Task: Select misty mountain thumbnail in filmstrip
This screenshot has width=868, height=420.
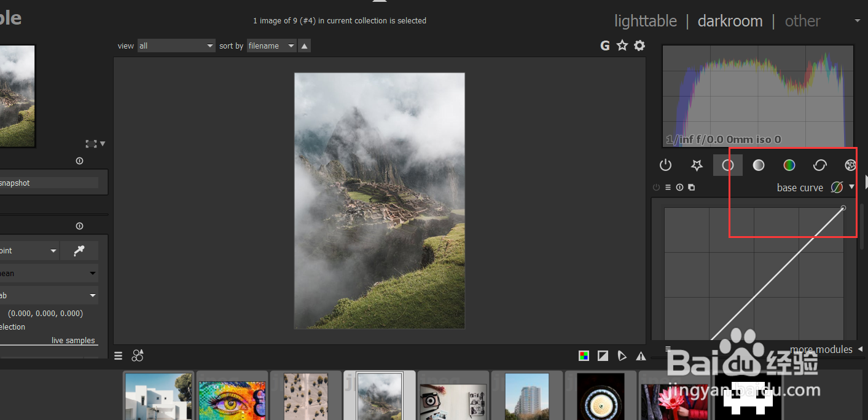Action: coord(380,397)
